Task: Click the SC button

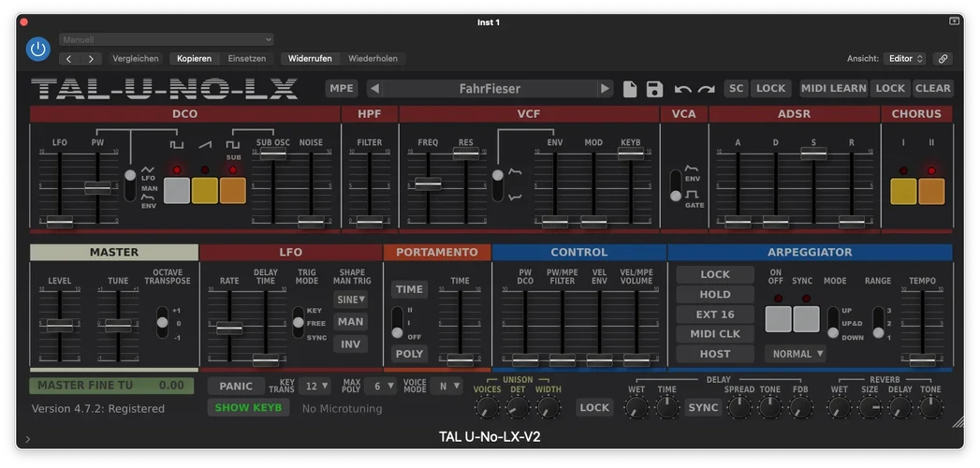Action: point(737,89)
